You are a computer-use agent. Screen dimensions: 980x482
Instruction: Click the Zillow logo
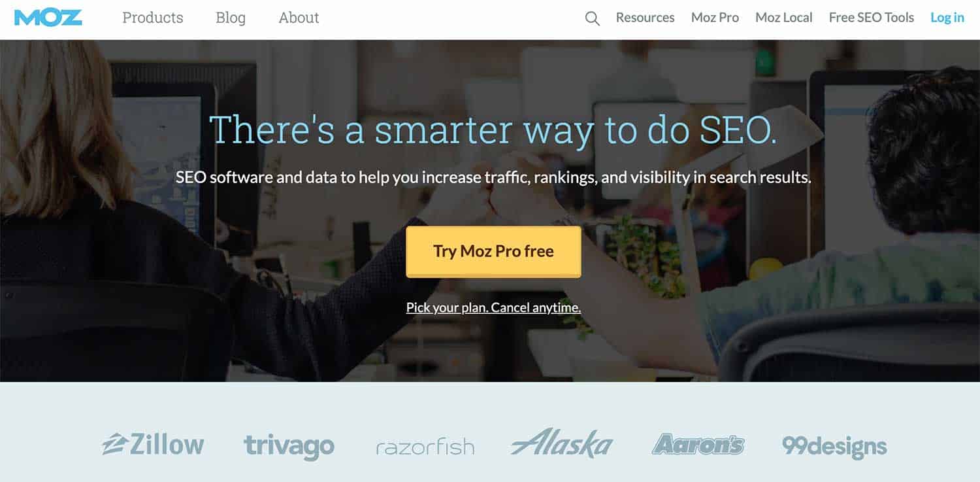pyautogui.click(x=153, y=444)
